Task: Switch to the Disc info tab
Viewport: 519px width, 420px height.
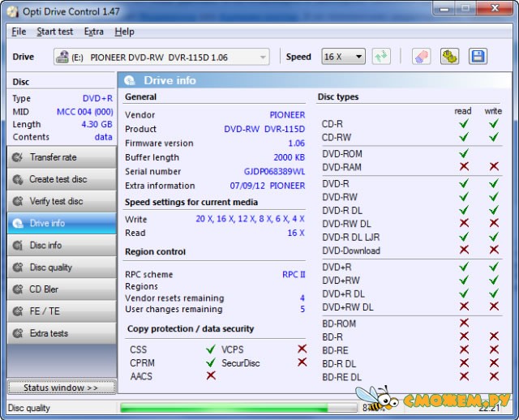Action: coord(62,245)
